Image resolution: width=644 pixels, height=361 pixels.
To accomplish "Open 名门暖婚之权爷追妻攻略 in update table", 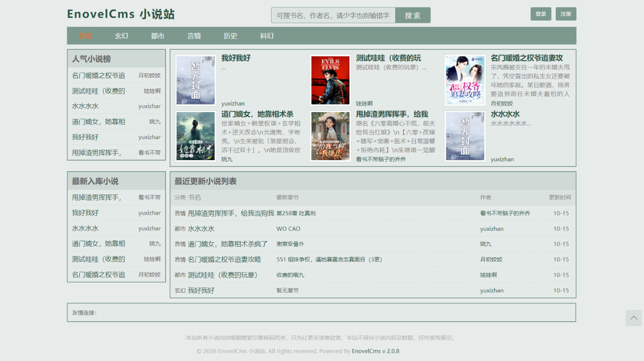I will (x=224, y=259).
